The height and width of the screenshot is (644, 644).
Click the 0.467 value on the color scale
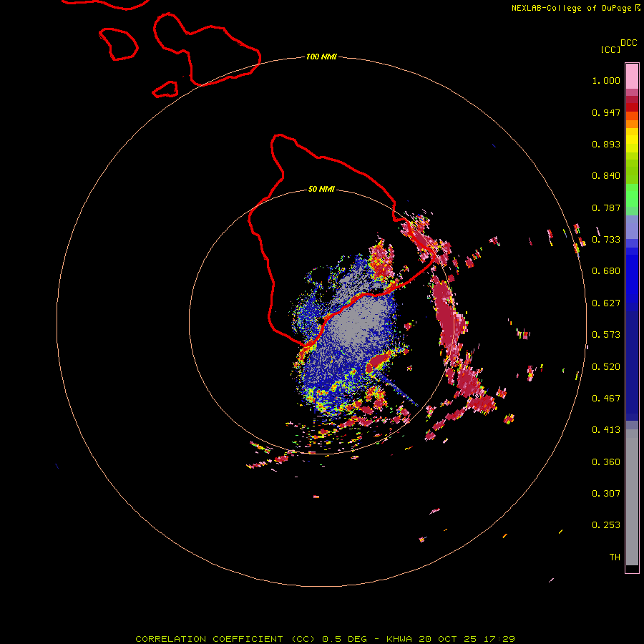click(x=606, y=399)
